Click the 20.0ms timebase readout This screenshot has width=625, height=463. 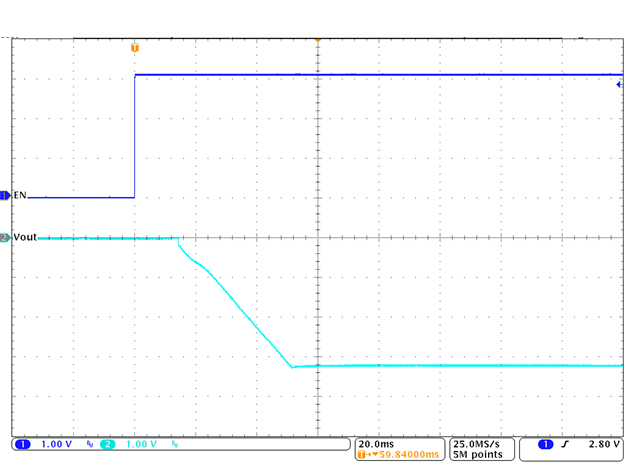[x=377, y=443]
